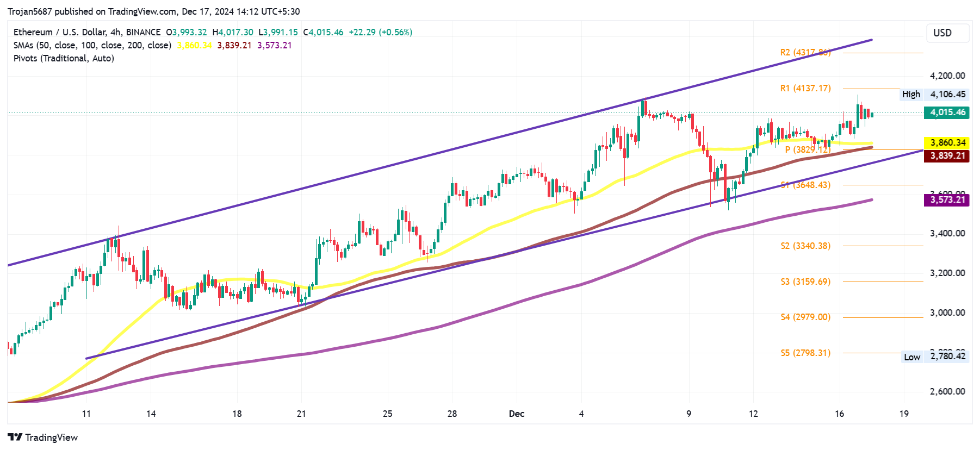980x450 pixels.
Task: Select the SMAs indicator legend label
Action: tap(92, 45)
